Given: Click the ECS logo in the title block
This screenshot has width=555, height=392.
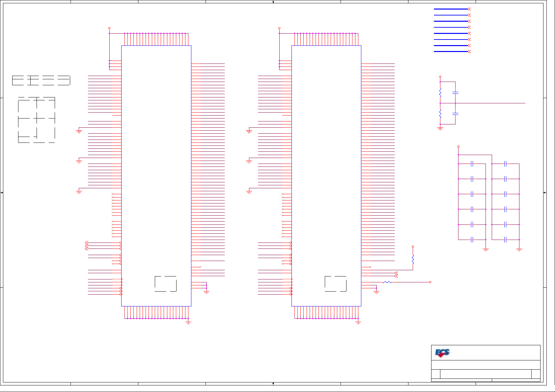Looking at the screenshot, I should [x=442, y=353].
